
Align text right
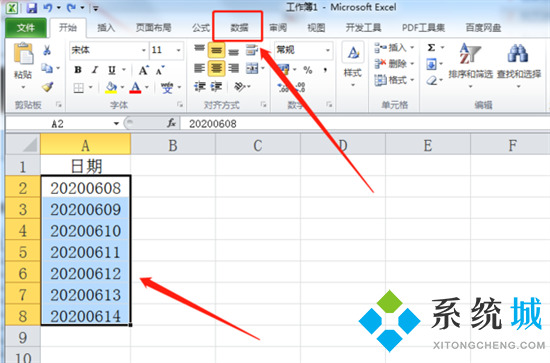pyautogui.click(x=234, y=68)
